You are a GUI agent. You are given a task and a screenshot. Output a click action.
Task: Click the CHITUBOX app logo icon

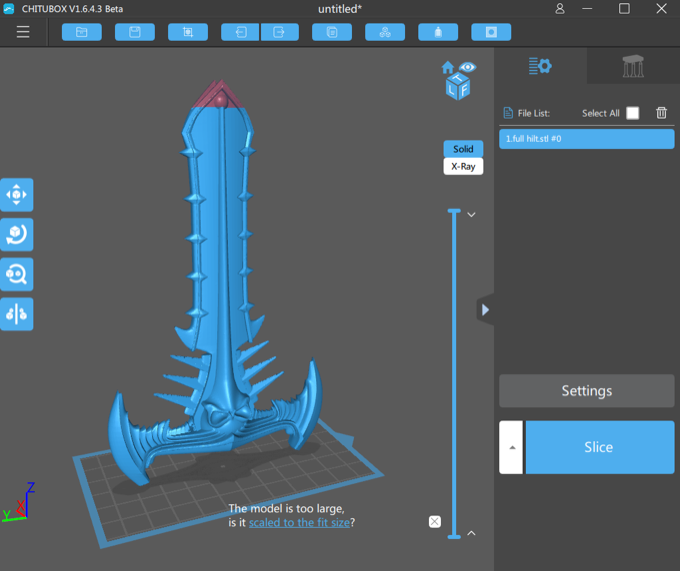click(x=9, y=9)
